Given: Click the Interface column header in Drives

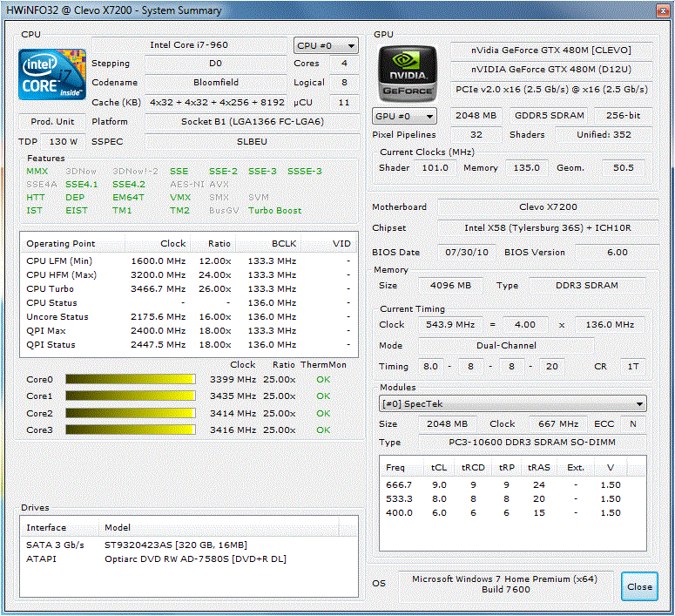Looking at the screenshot, I should (59, 527).
